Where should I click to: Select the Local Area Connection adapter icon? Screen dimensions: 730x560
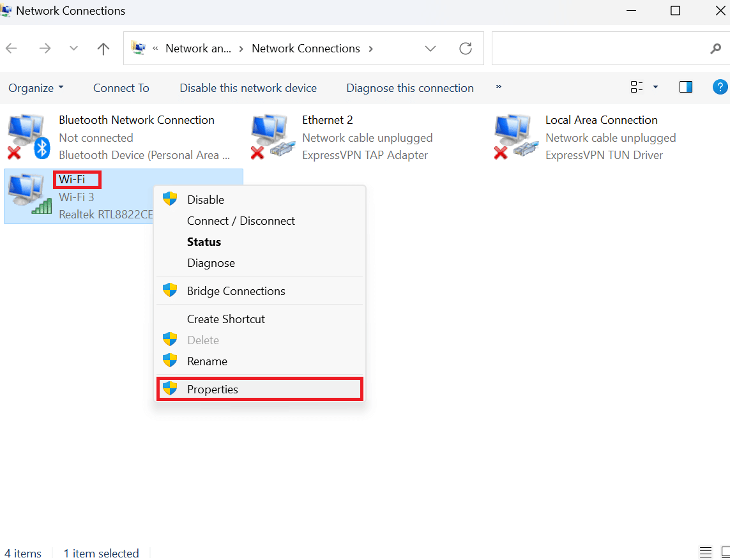pyautogui.click(x=515, y=137)
